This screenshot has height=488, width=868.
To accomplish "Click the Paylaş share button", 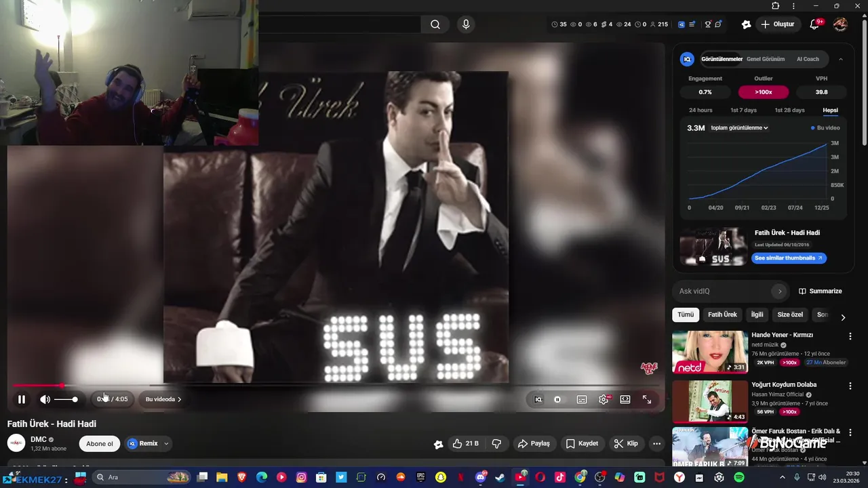I will [x=534, y=443].
